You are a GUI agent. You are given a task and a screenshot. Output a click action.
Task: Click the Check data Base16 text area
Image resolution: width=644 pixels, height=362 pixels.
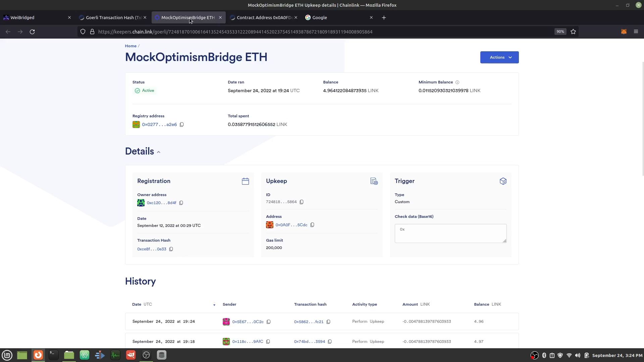[450, 234]
